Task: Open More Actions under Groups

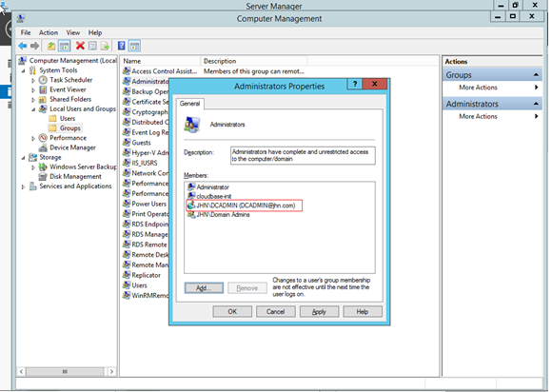Action: point(478,88)
